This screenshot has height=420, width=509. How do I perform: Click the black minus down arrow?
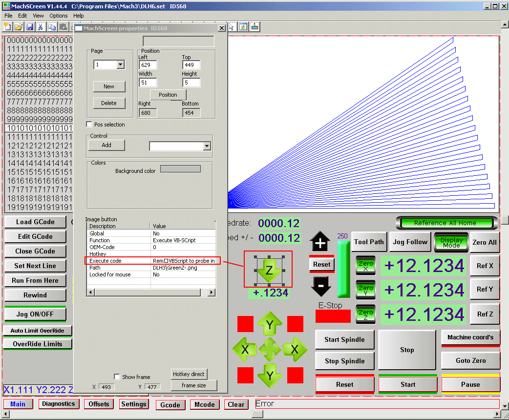click(x=320, y=286)
